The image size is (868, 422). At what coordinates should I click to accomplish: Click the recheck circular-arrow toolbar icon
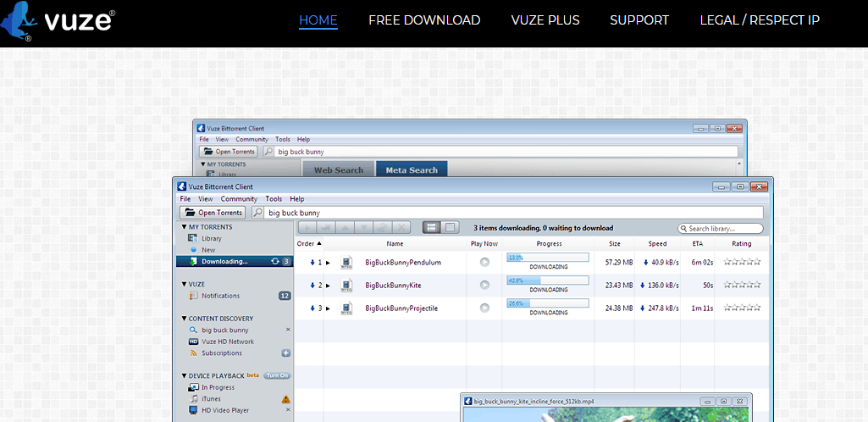click(x=382, y=227)
